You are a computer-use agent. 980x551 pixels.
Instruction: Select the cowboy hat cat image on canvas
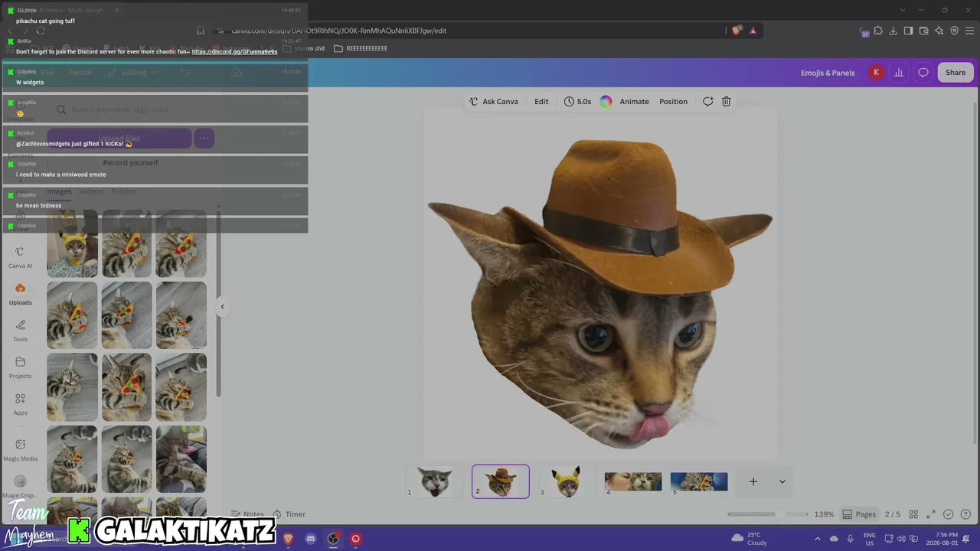(600, 295)
